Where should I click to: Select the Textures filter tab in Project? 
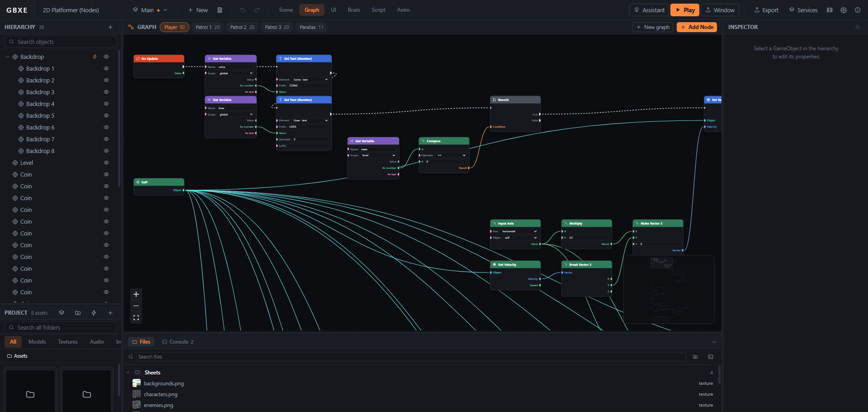[68, 342]
